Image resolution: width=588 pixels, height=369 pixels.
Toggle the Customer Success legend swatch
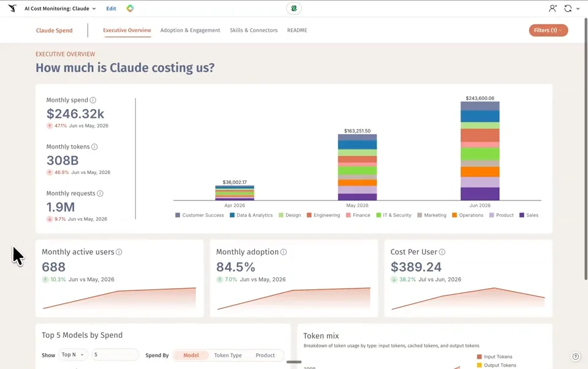point(178,215)
